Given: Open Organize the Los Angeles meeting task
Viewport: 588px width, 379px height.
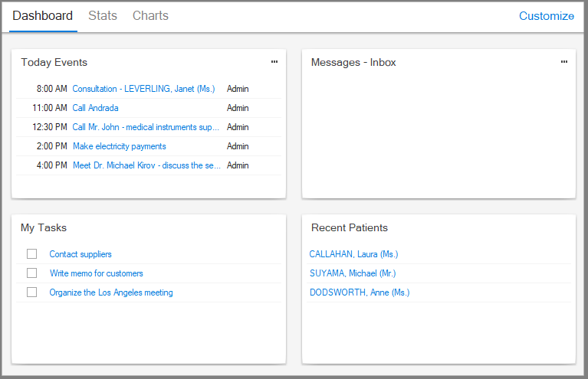Looking at the screenshot, I should [111, 292].
